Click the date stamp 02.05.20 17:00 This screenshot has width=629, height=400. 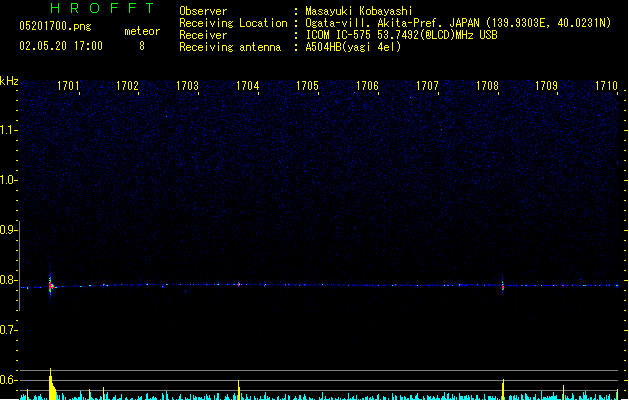[61, 46]
